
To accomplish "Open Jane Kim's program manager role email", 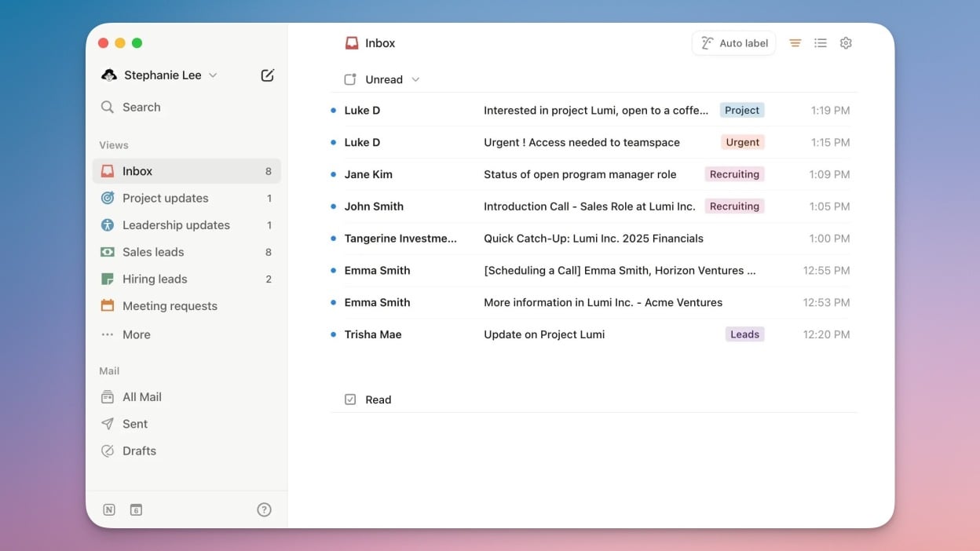I will [x=580, y=174].
